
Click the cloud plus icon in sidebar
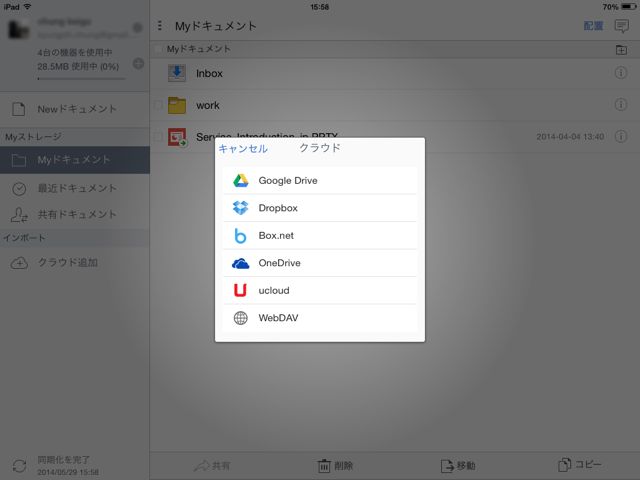click(x=19, y=263)
